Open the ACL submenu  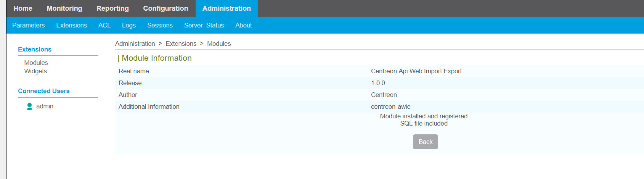(x=104, y=25)
